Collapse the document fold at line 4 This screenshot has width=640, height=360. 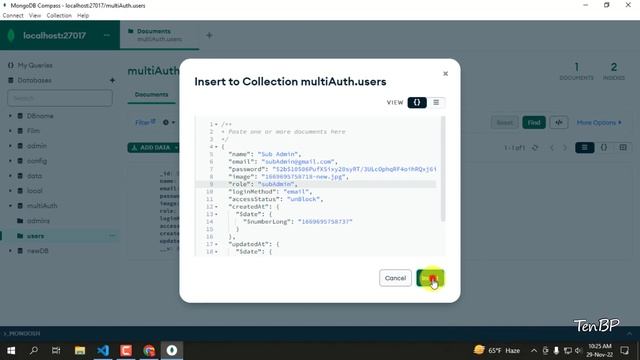pos(216,147)
